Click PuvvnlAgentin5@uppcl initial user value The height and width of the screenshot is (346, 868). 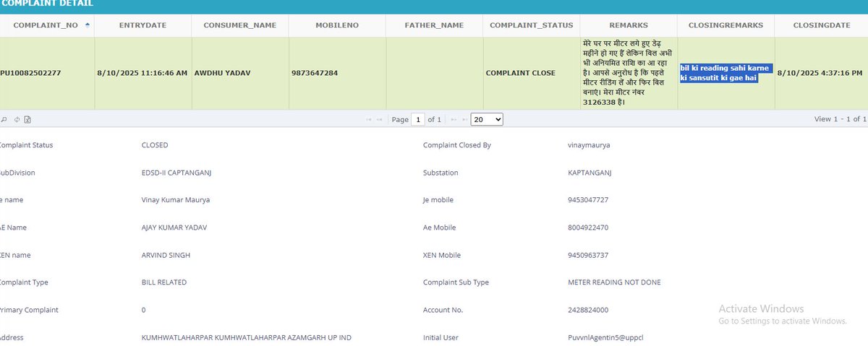coord(605,337)
